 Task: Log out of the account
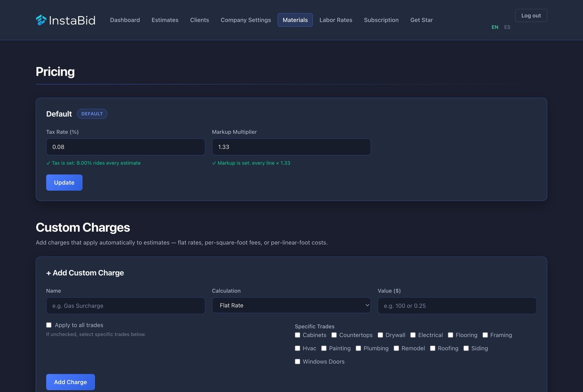pos(531,15)
